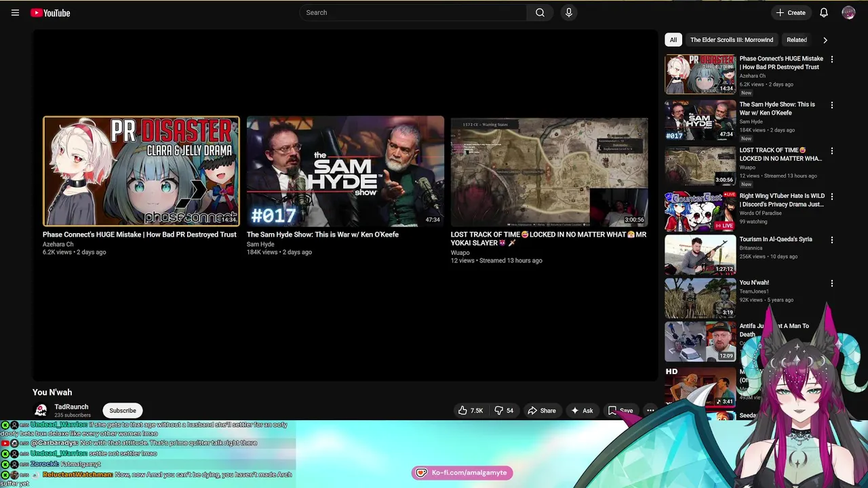Click sidebar channel TeamJones1

click(754, 291)
